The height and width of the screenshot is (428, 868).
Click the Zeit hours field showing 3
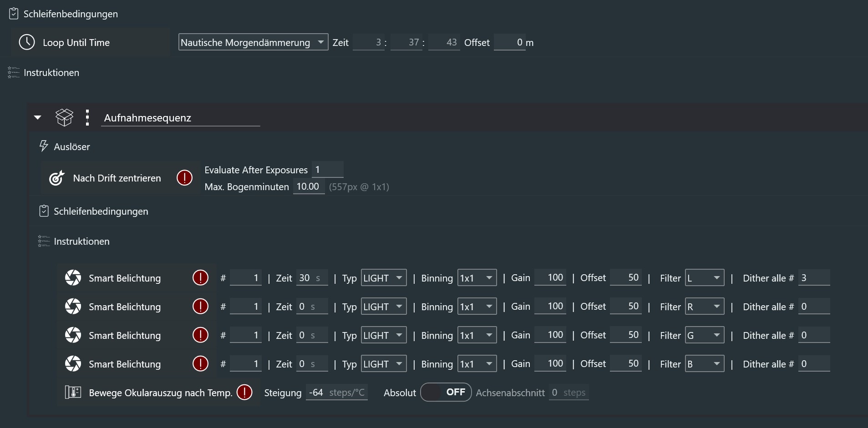369,42
